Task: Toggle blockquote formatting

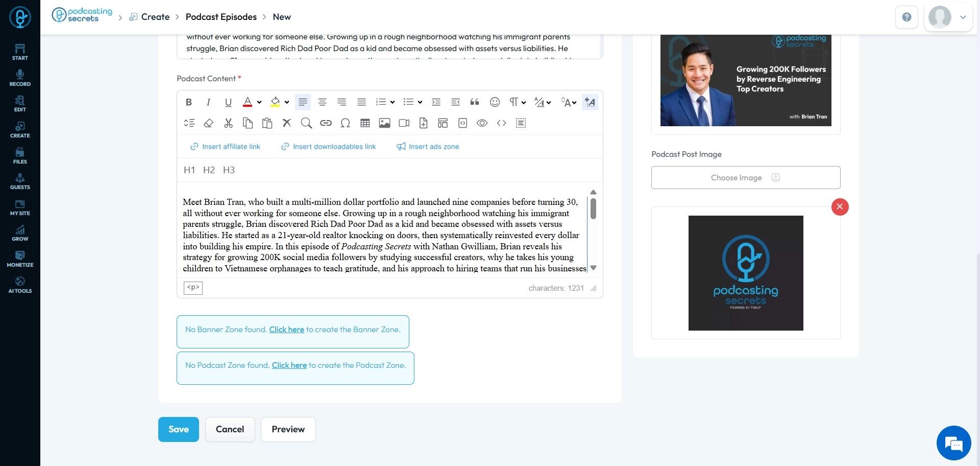Action: coord(475,102)
